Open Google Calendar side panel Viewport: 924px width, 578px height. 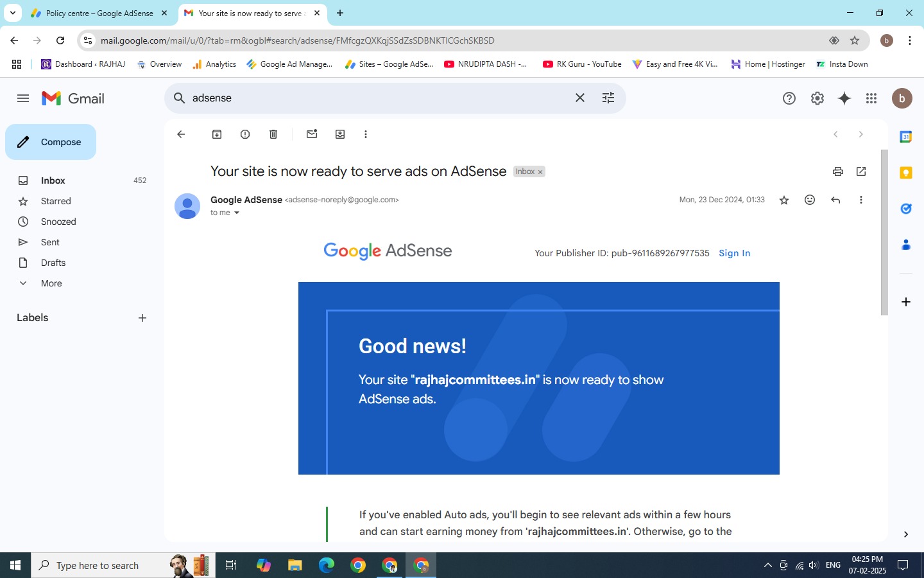(906, 137)
